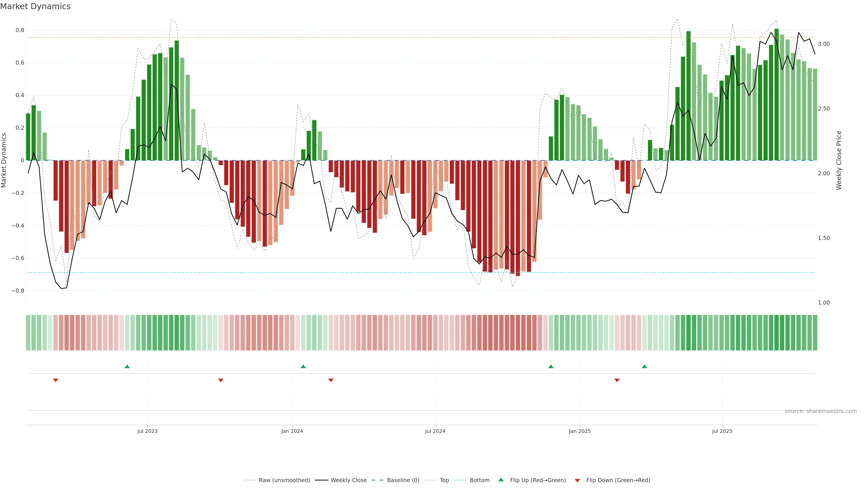868x488 pixels.
Task: Toggle the Baseline (0) legend entry
Action: pos(403,480)
